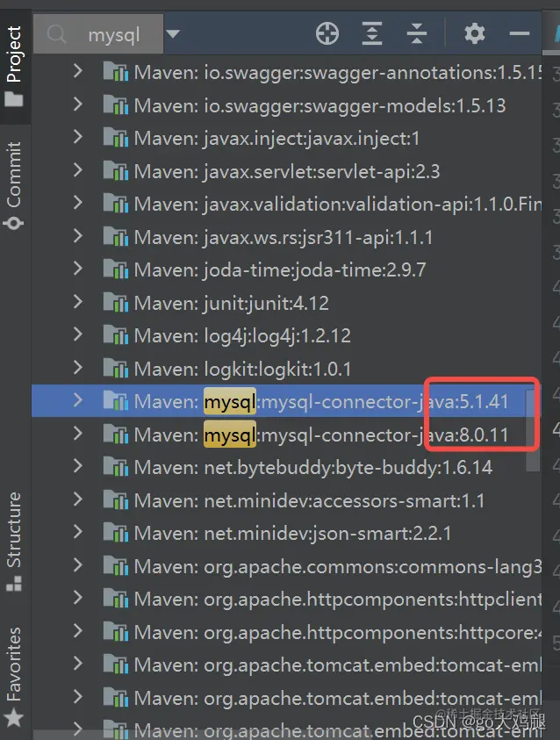Click the library icon for swagger-annotations
The image size is (560, 740).
coord(116,72)
